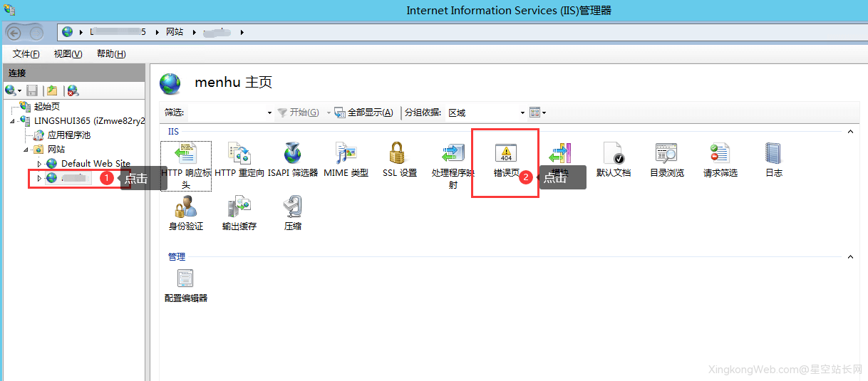Click the create connection globe icon
The width and height of the screenshot is (868, 381).
point(10,90)
